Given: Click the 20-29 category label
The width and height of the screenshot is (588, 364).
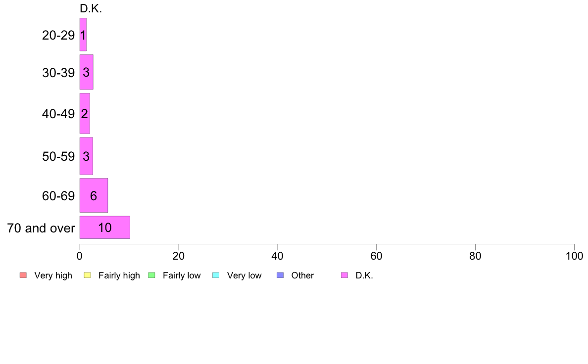Looking at the screenshot, I should click(x=58, y=35).
